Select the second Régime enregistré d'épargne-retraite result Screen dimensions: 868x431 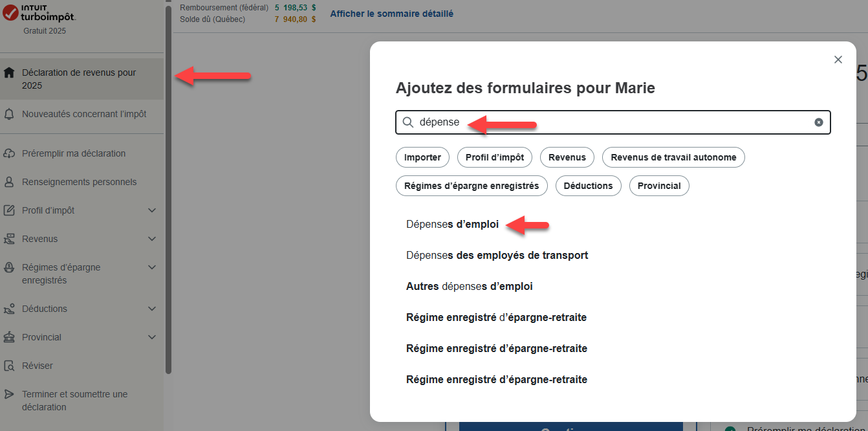[496, 348]
